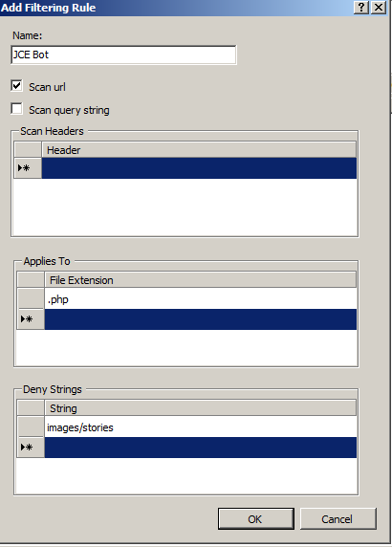Click the Name input field
Screen dimensions: 392x547
(x=123, y=55)
